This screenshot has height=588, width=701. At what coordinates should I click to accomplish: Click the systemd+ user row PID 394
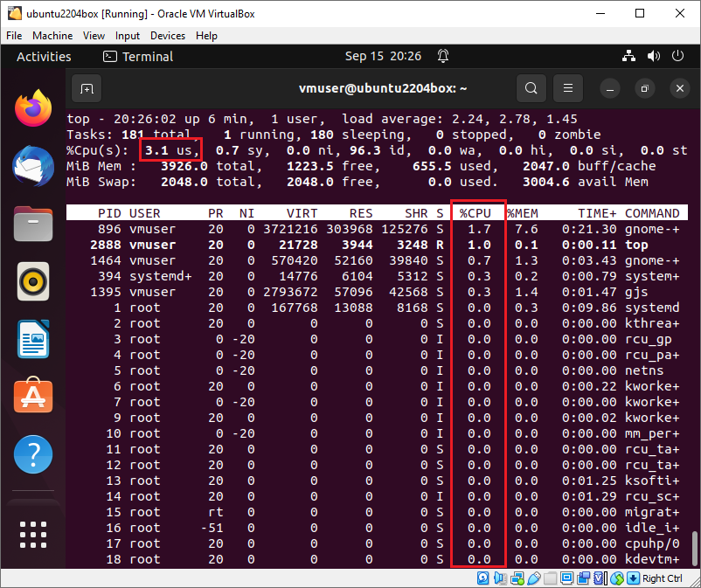click(377, 277)
